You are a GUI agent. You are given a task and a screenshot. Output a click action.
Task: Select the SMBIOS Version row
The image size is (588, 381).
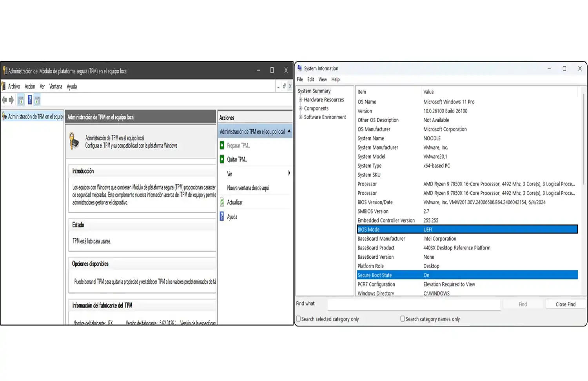click(467, 211)
